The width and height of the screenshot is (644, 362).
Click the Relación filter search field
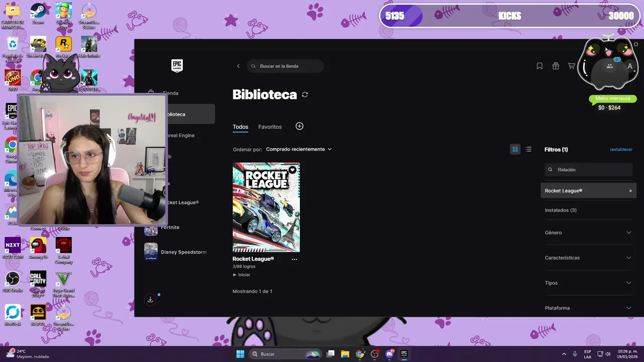pos(589,169)
